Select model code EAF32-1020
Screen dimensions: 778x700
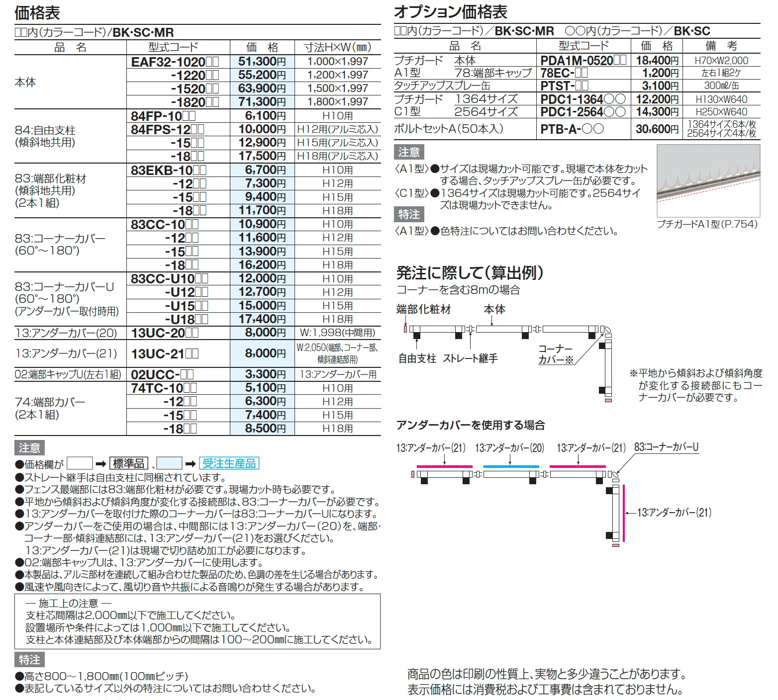(x=175, y=62)
